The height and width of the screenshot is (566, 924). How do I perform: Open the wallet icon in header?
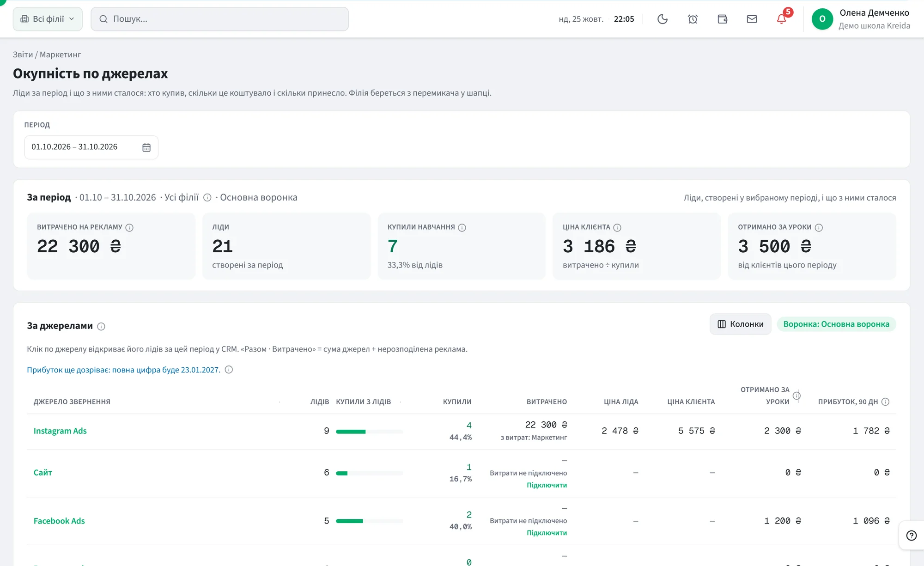[x=723, y=19]
